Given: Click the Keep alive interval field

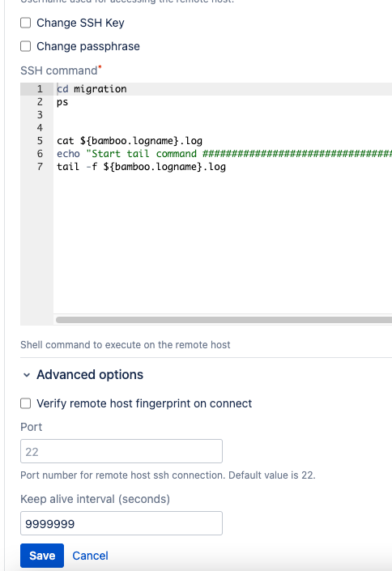Looking at the screenshot, I should click(121, 523).
